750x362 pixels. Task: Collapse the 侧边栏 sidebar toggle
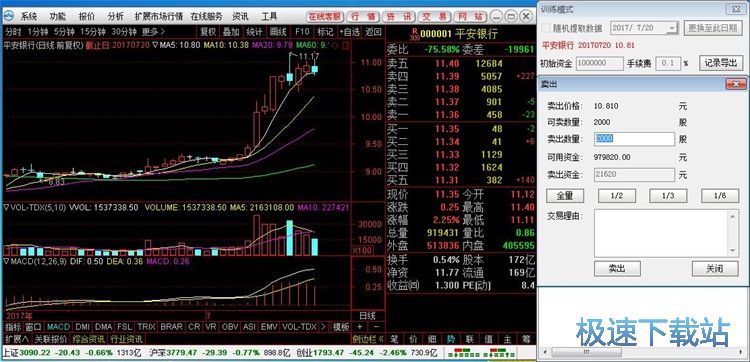click(x=368, y=339)
